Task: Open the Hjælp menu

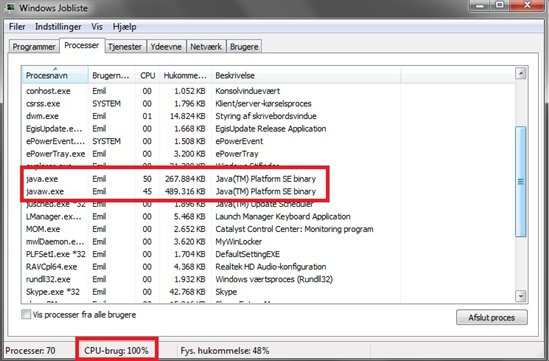Action: coord(124,27)
